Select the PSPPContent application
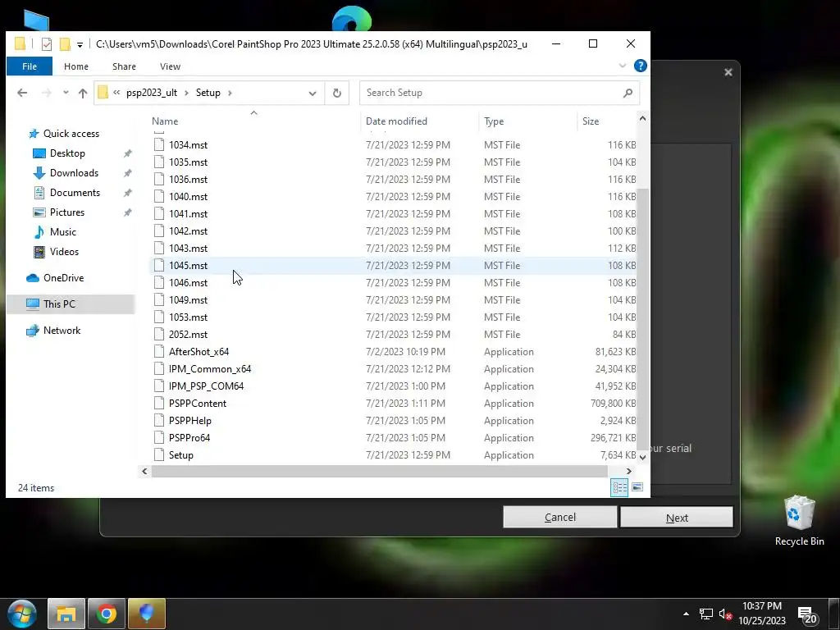Screen dimensions: 840x630 point(197,404)
